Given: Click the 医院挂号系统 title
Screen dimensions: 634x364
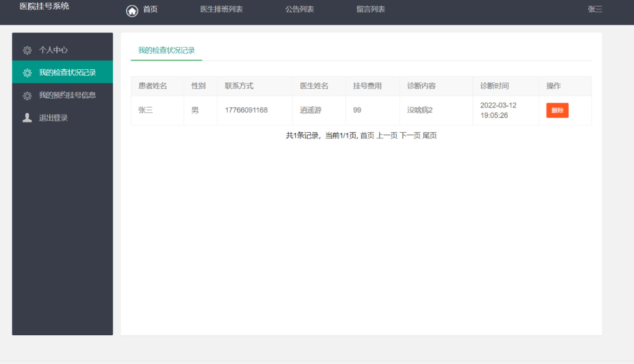Looking at the screenshot, I should pos(45,6).
